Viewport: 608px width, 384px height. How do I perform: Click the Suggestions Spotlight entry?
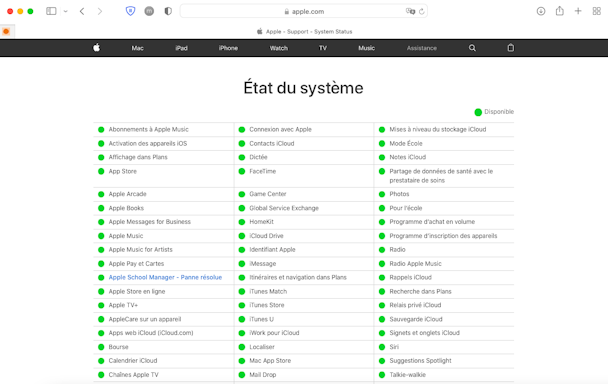click(420, 361)
